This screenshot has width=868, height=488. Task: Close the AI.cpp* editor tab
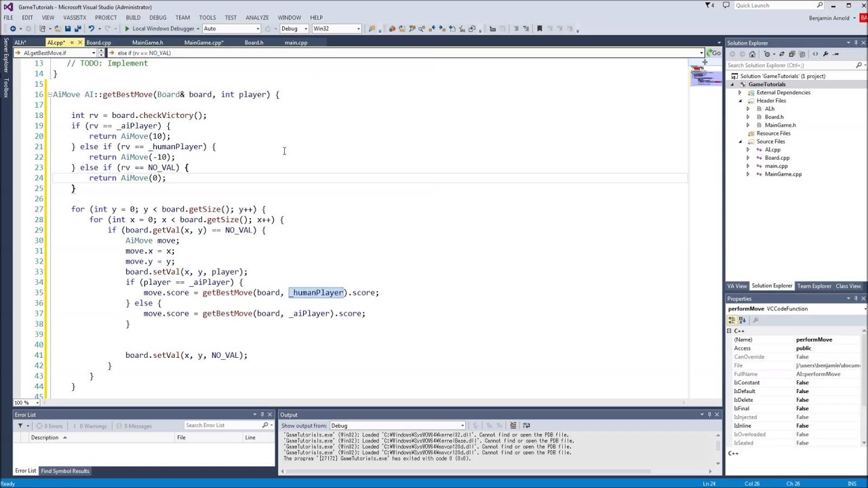point(79,43)
